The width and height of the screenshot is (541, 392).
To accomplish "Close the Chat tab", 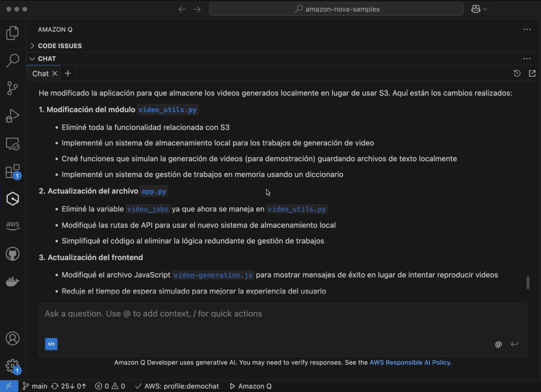I will pos(54,73).
